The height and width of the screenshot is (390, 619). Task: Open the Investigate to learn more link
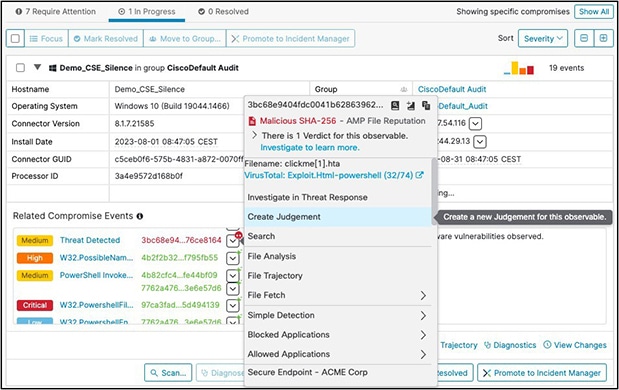(310, 147)
